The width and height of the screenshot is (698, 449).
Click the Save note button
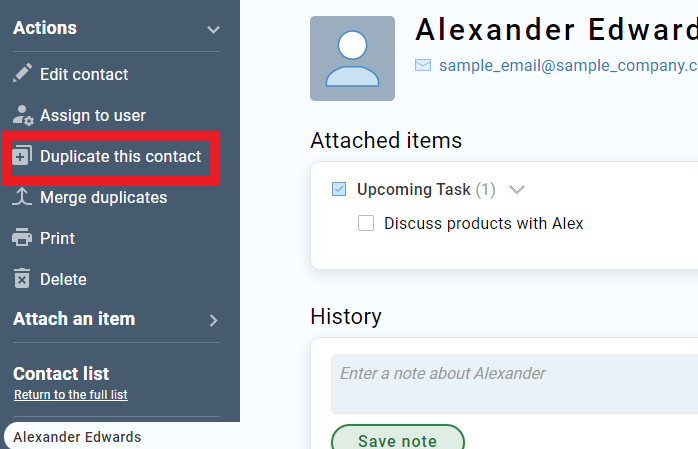pos(398,438)
